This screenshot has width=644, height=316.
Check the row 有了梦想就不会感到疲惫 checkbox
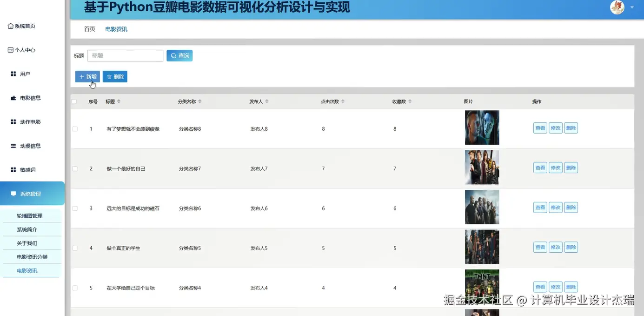point(75,129)
